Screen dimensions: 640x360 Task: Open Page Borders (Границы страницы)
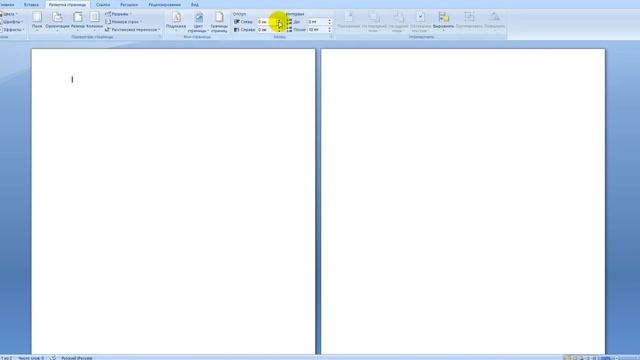[x=219, y=22]
